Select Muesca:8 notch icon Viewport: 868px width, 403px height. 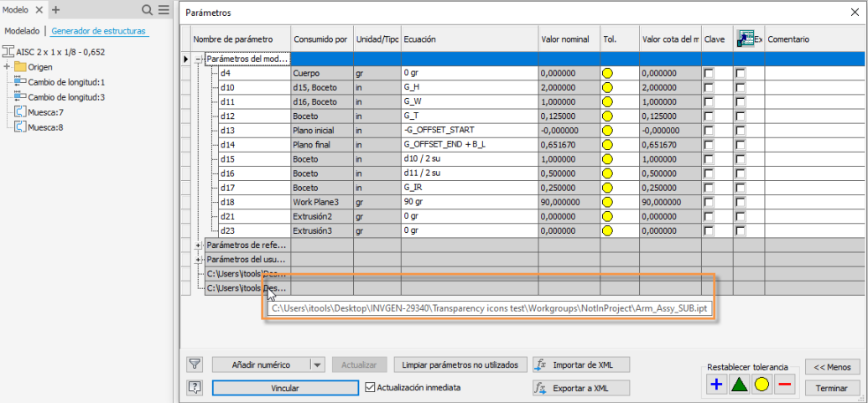tap(20, 127)
